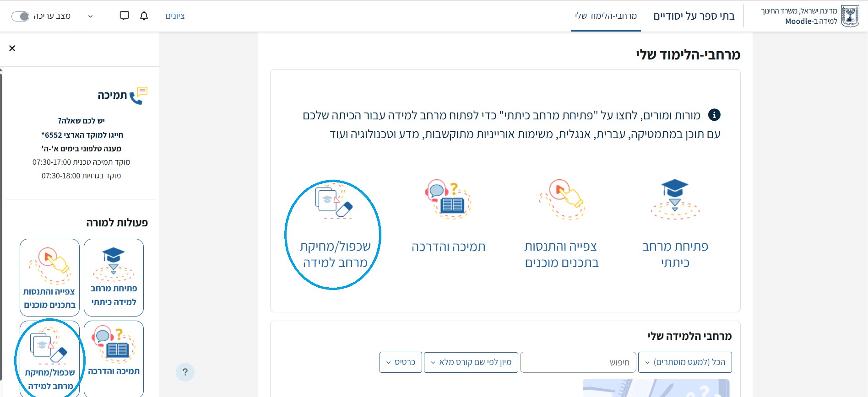868x397 pixels.
Task: Expand the user menu dropdown arrow
Action: [91, 16]
